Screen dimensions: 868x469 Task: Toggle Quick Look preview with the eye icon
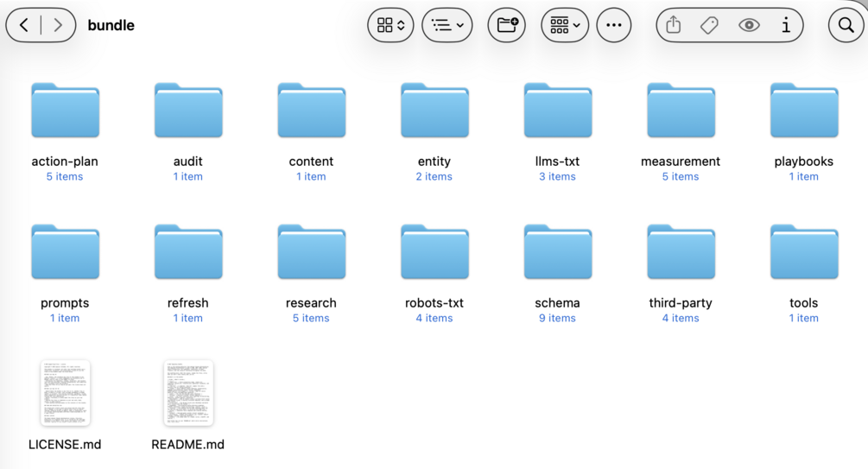pyautogui.click(x=749, y=25)
